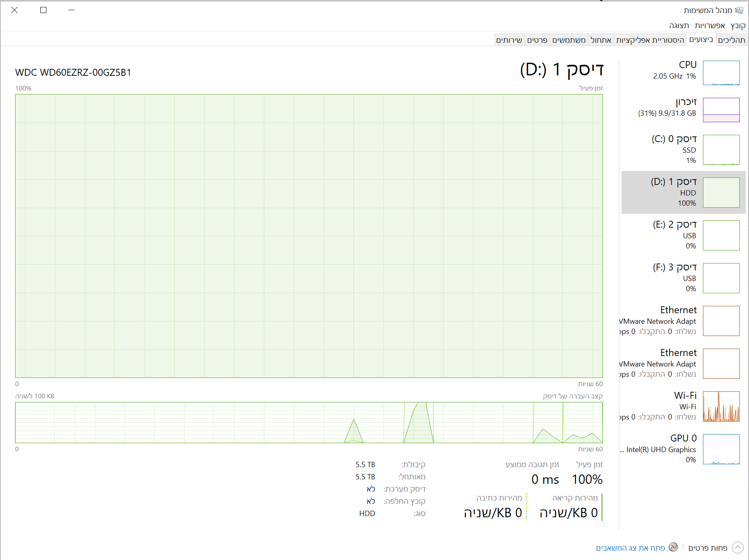Select disk 2 (E:) USB graph

(x=721, y=235)
